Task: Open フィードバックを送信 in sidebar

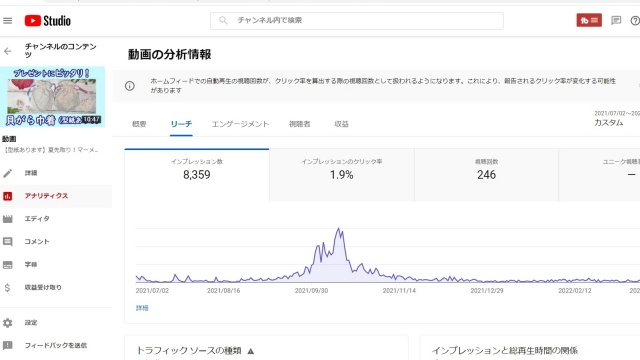Action: 56,345
